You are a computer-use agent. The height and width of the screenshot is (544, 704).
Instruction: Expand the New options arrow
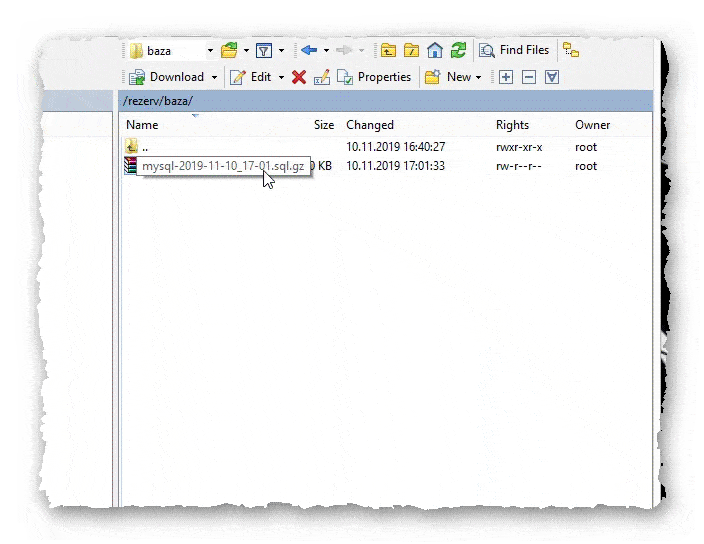479,78
